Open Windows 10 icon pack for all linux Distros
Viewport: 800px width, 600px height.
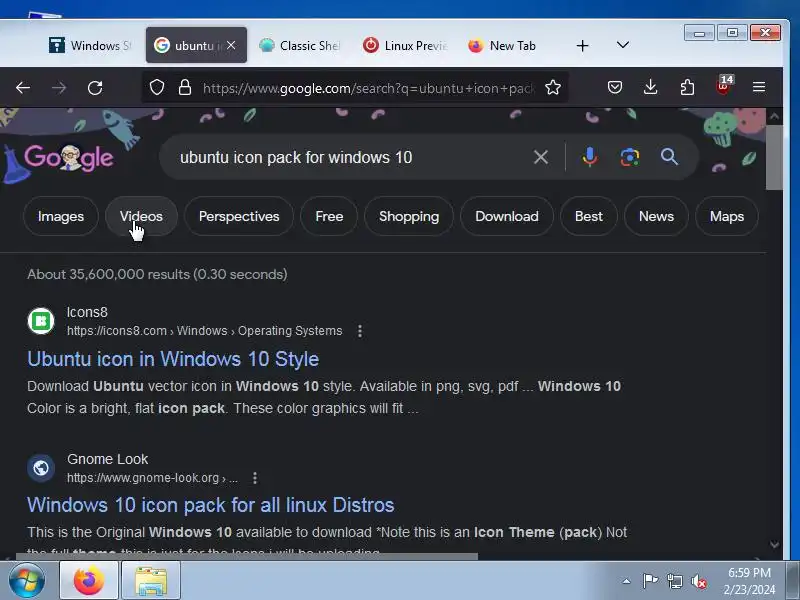[211, 505]
